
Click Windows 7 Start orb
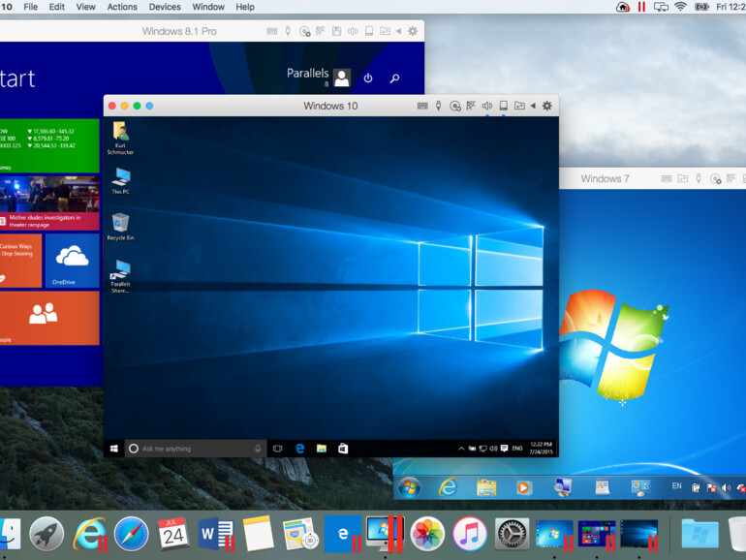coord(409,488)
